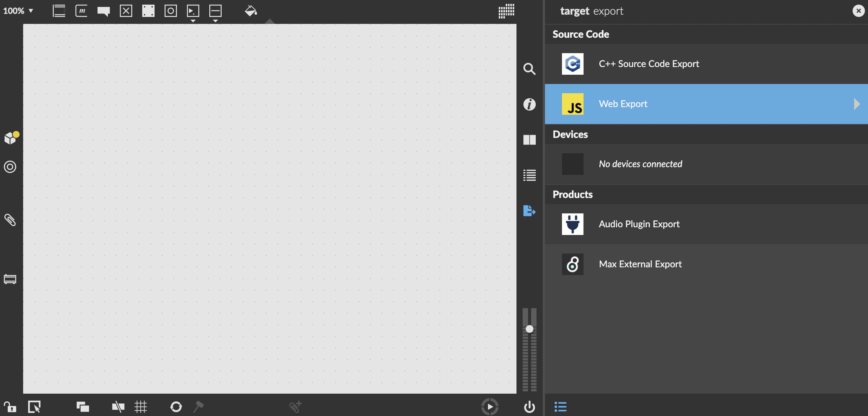Click the list view button below sidebar
This screenshot has height=416, width=868.
pyautogui.click(x=560, y=407)
